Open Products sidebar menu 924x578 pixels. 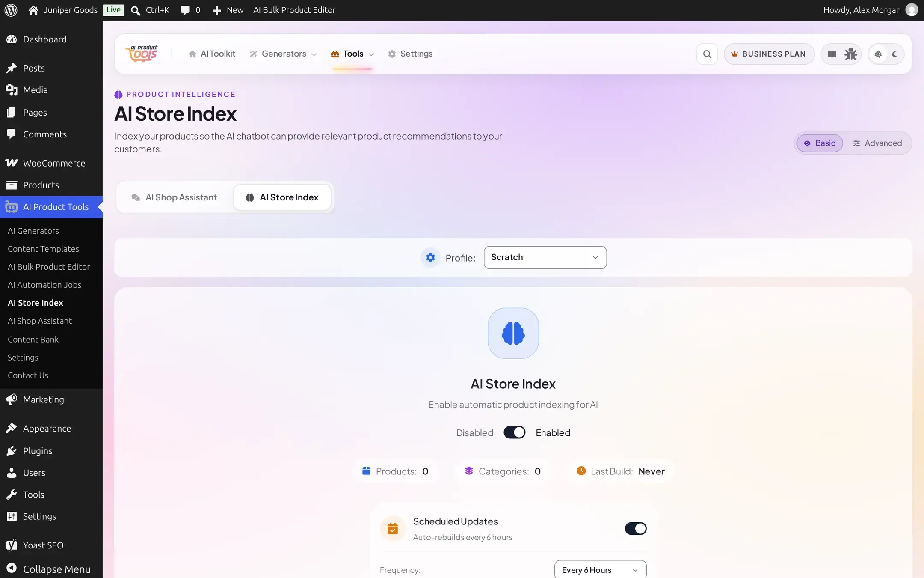pyautogui.click(x=51, y=185)
